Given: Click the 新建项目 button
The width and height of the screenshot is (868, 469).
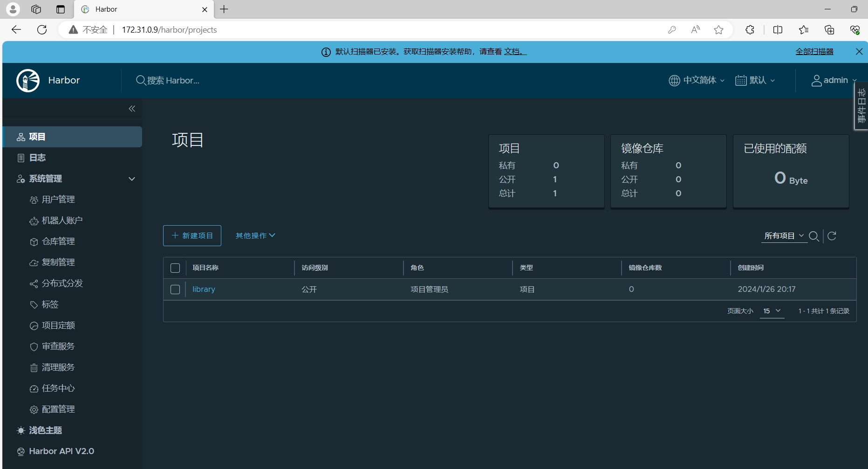Looking at the screenshot, I should tap(192, 236).
